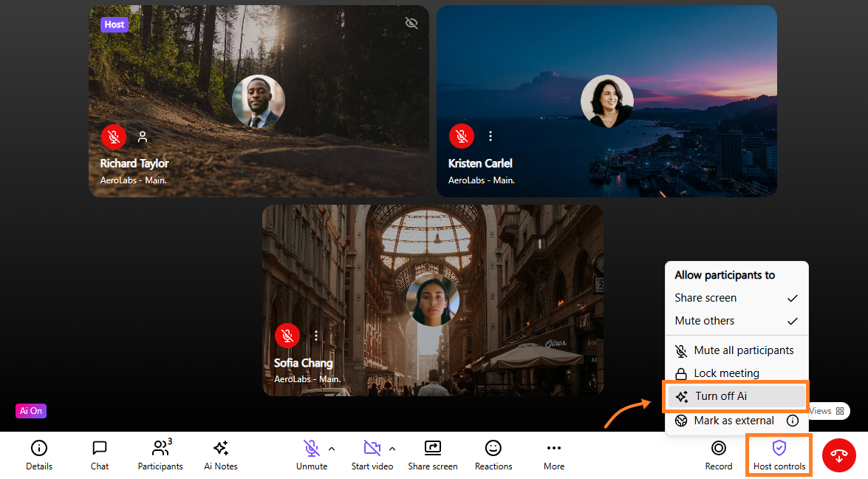Start video from the toolbar
This screenshot has width=868, height=479.
click(372, 455)
